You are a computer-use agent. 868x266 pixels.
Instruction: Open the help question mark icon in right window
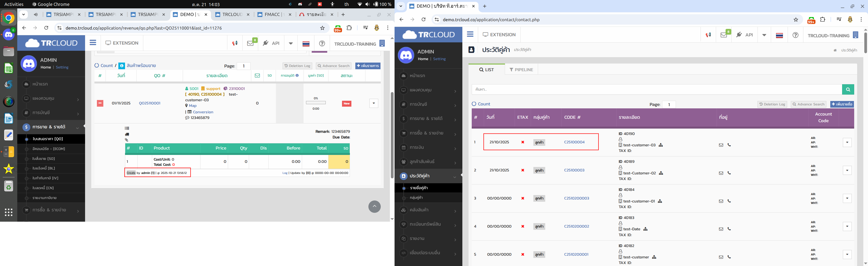[795, 35]
